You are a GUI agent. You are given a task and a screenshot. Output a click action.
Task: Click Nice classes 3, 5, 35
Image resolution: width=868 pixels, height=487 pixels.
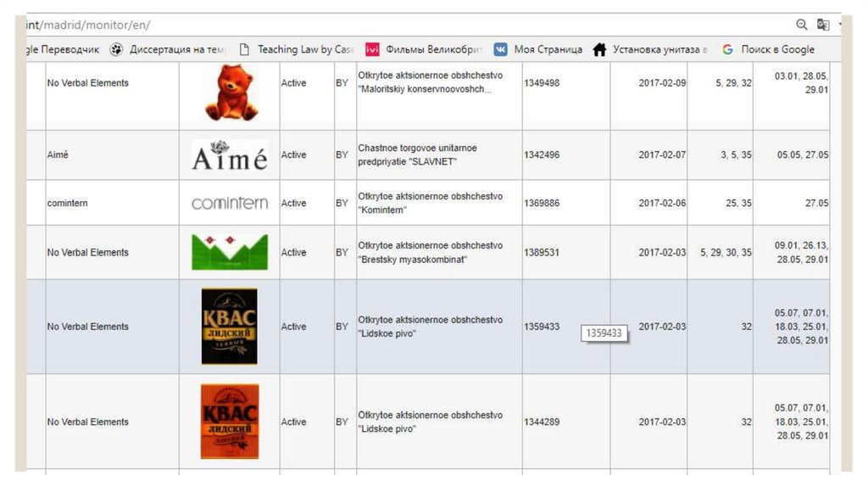pos(736,154)
